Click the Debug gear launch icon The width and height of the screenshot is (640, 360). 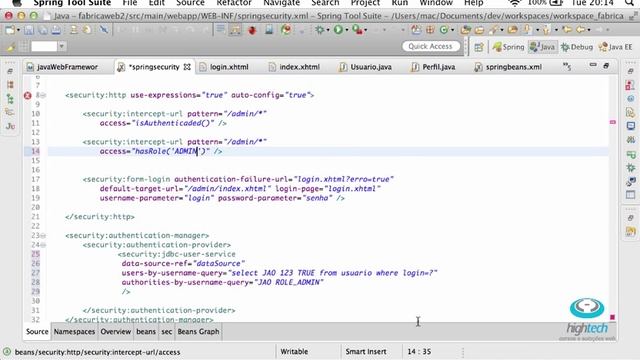coord(320,30)
